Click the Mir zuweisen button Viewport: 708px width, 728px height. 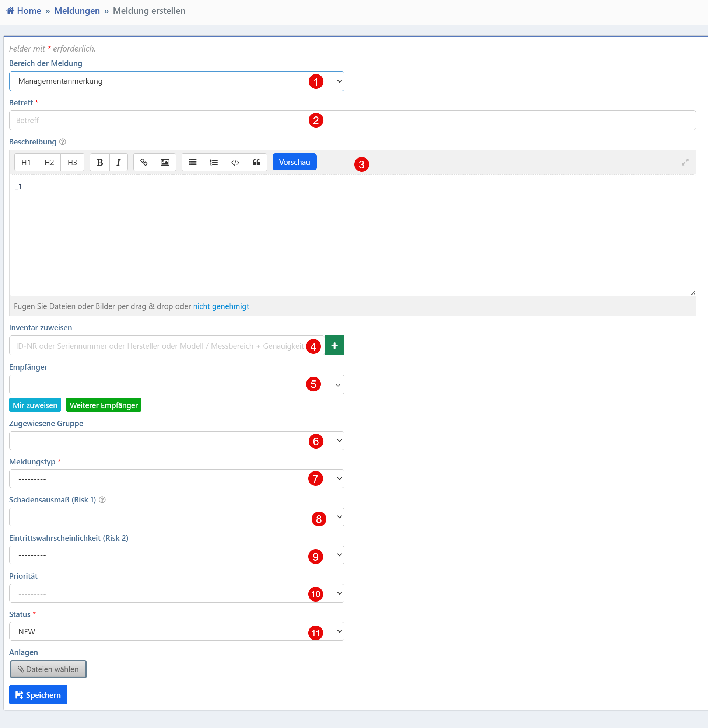(35, 405)
